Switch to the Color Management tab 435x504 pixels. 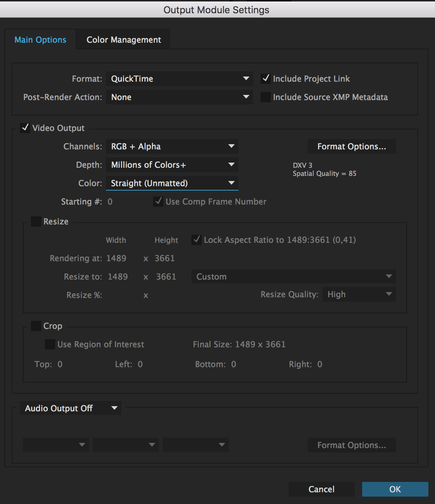click(x=124, y=40)
